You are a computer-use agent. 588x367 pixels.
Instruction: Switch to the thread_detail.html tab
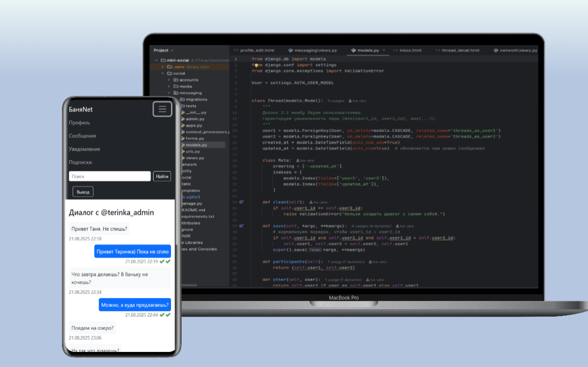(457, 50)
